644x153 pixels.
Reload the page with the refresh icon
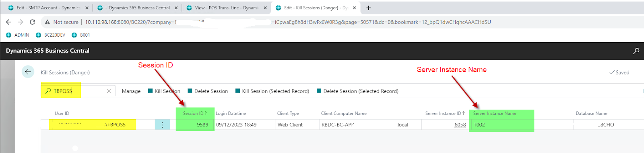(33, 22)
